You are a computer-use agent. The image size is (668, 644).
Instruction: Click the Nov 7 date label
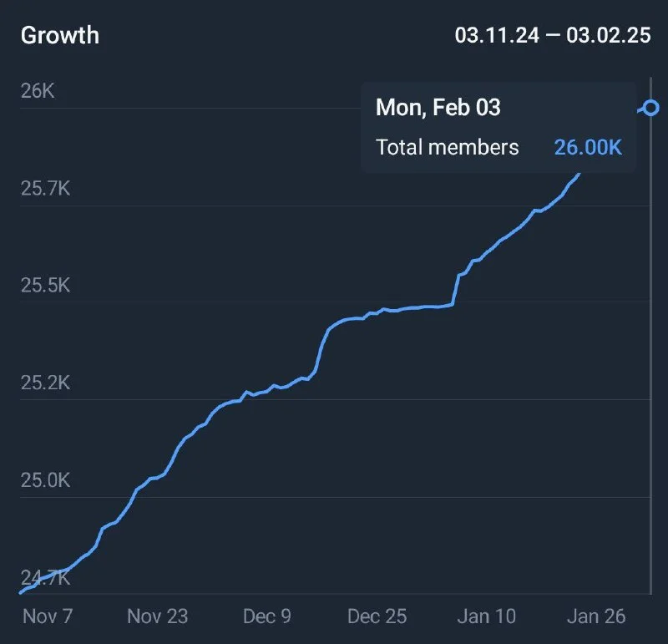[x=48, y=616]
